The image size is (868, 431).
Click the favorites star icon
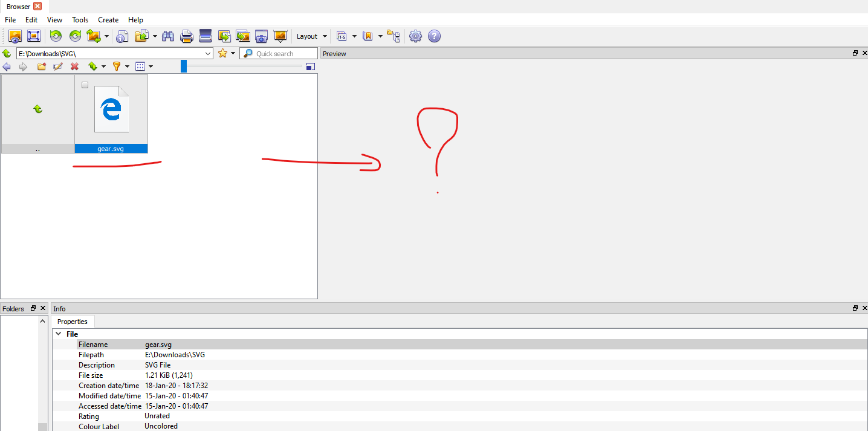[222, 54]
